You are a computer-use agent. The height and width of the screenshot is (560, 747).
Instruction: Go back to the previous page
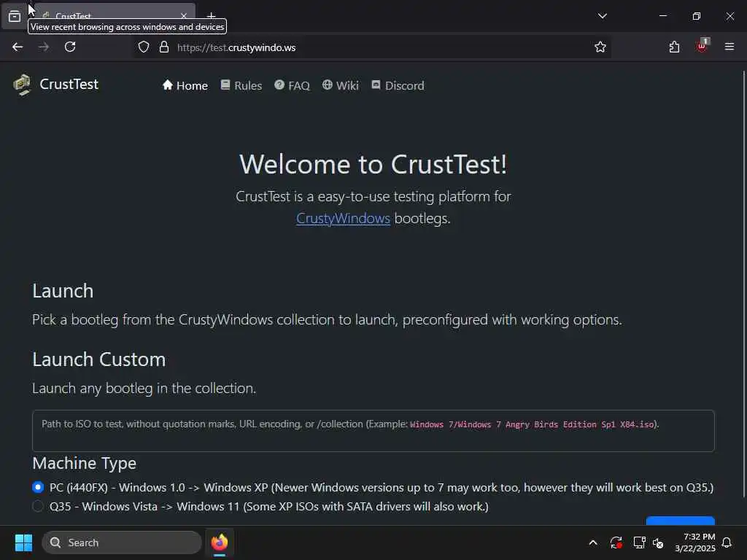click(x=18, y=47)
